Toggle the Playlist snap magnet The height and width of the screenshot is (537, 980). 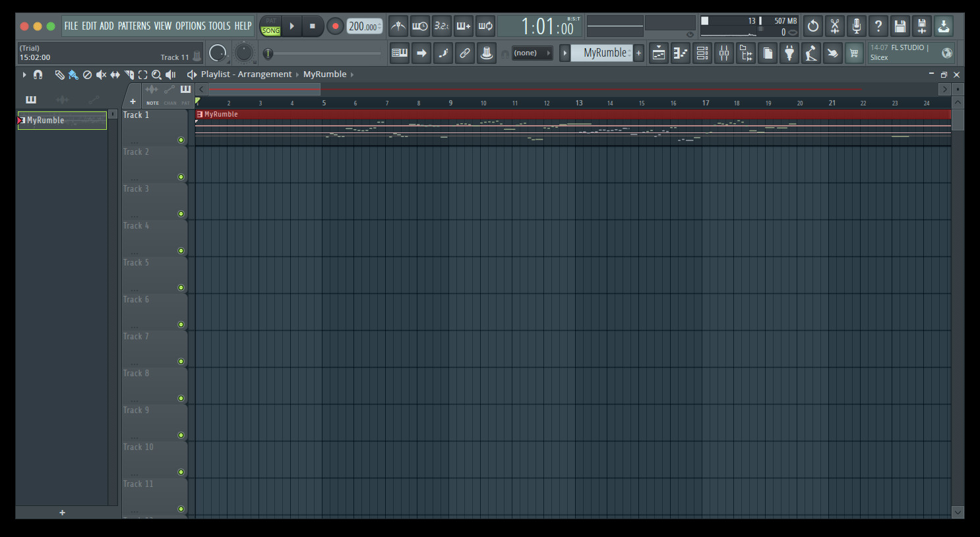[38, 75]
